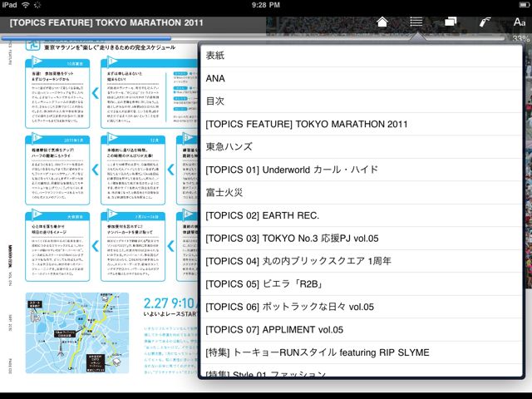Open the page thumbnails stack icon

[x=451, y=22]
